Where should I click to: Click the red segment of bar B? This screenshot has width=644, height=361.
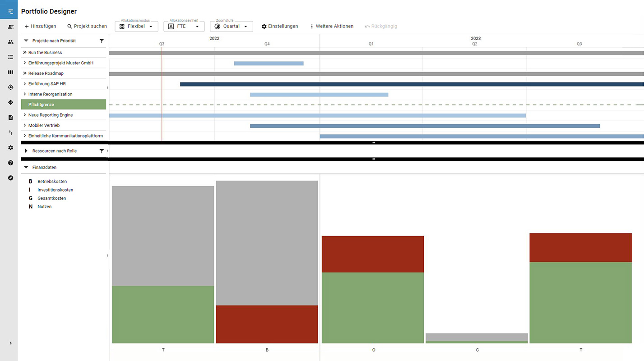(x=267, y=324)
